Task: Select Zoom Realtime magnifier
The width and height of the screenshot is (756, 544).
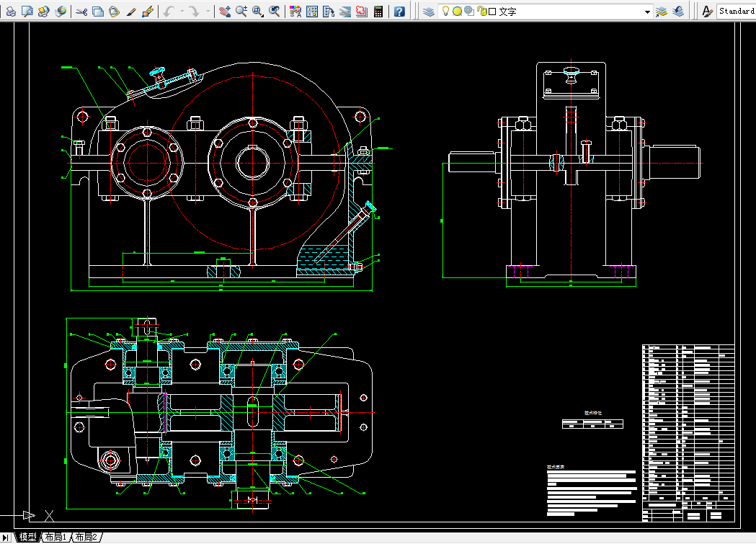Action: pos(241,11)
